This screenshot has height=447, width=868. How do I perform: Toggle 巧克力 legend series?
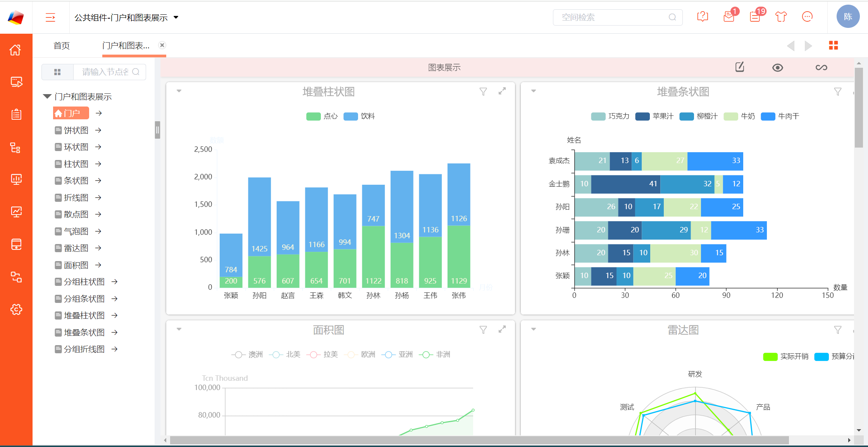pos(610,116)
